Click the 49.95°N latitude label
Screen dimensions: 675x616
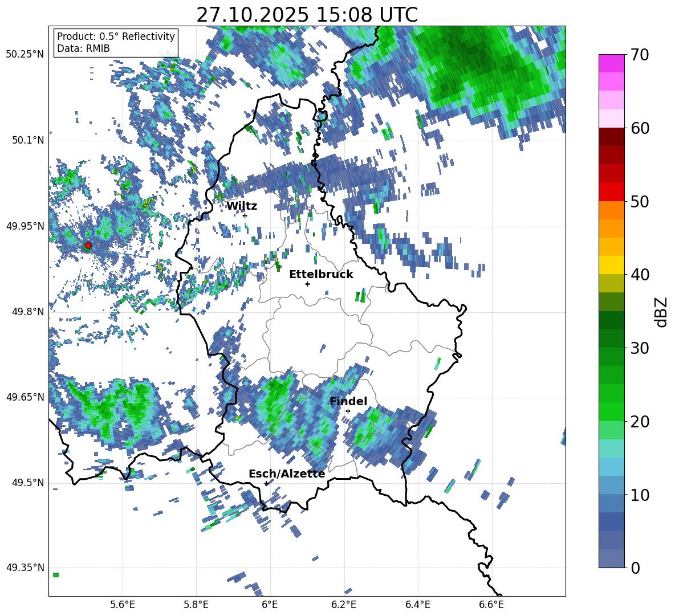25,226
